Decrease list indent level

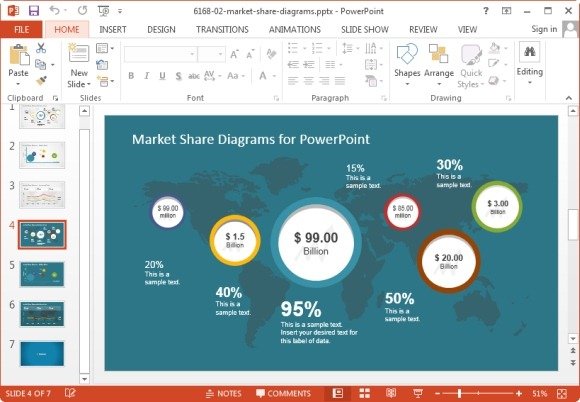[x=293, y=65]
